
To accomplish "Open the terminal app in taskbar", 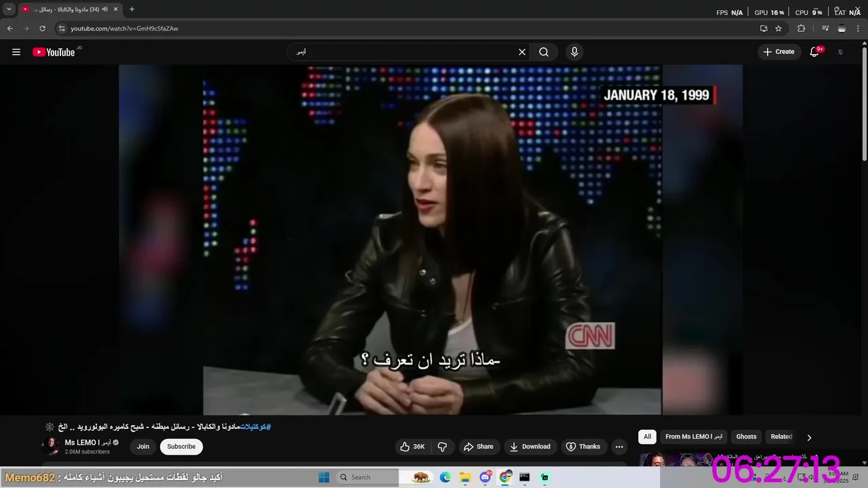I will pyautogui.click(x=525, y=477).
